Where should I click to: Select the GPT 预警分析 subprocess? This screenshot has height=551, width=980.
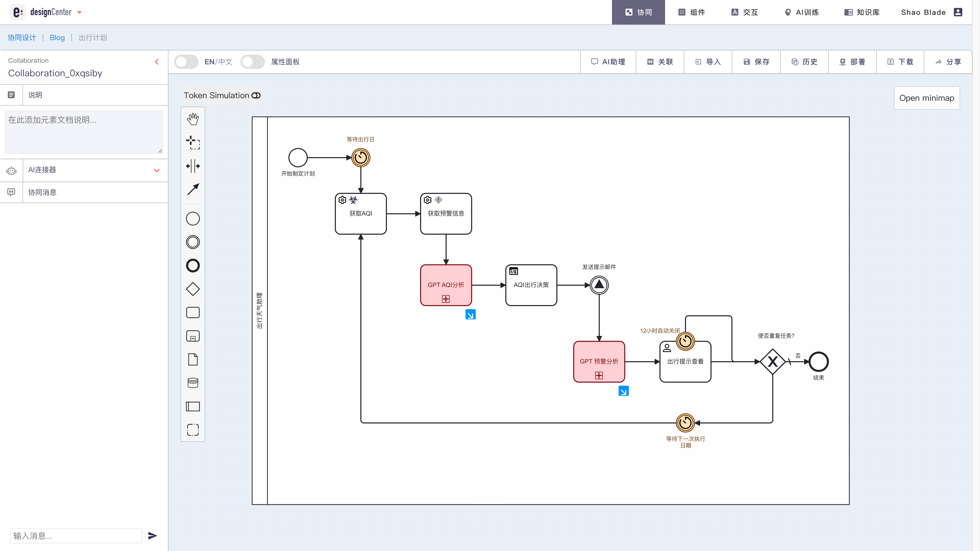(599, 362)
